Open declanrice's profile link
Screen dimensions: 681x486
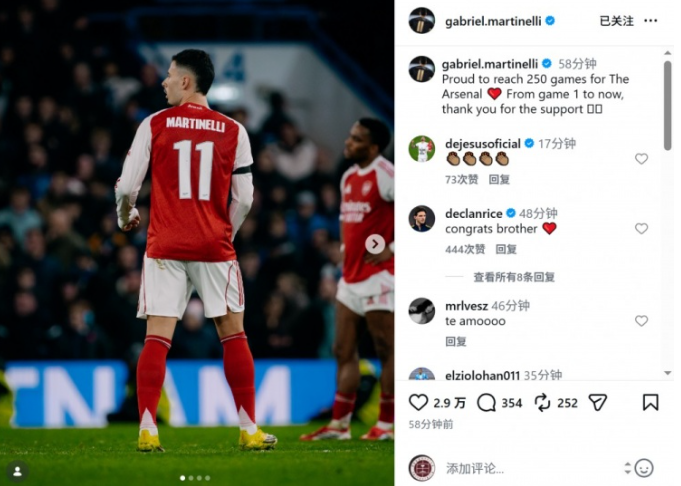[473, 213]
